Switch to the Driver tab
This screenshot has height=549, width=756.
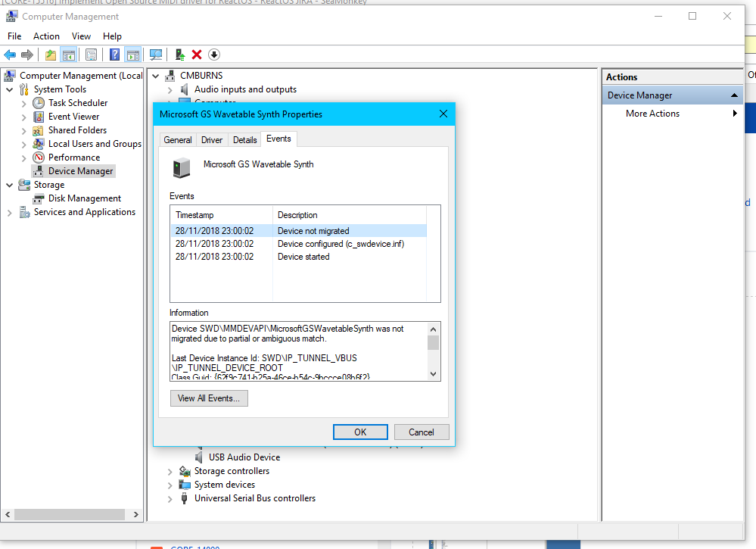[x=212, y=139]
